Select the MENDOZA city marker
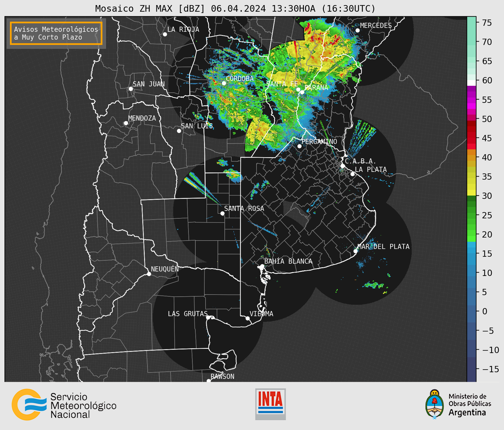Image resolution: width=504 pixels, height=430 pixels. click(x=126, y=123)
